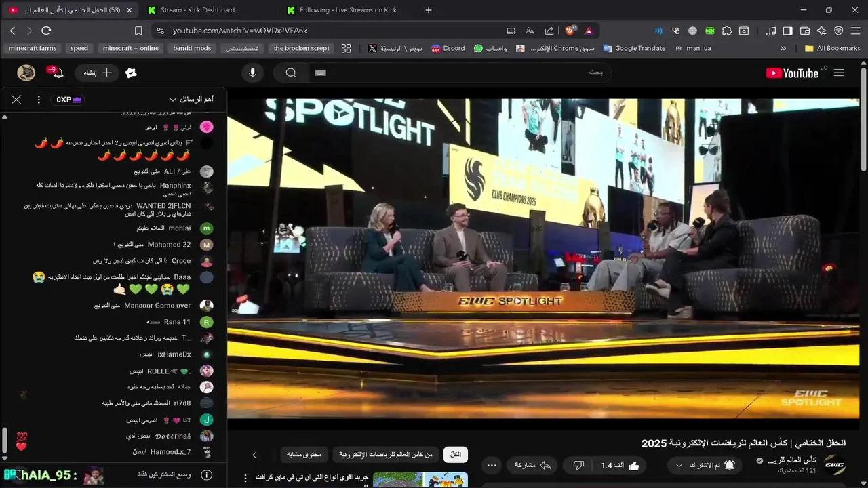Viewport: 868px width, 488px height.
Task: Click translate page icon in address bar
Action: point(530,30)
